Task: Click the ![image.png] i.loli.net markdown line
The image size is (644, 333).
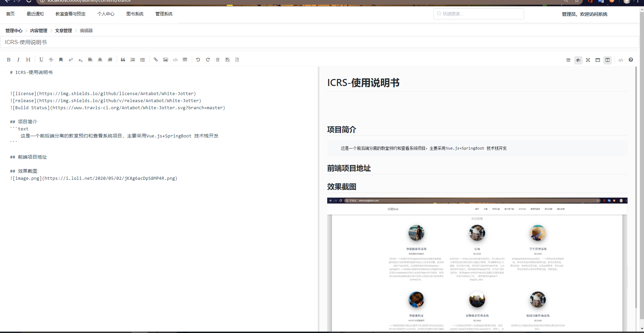Action: click(x=93, y=178)
